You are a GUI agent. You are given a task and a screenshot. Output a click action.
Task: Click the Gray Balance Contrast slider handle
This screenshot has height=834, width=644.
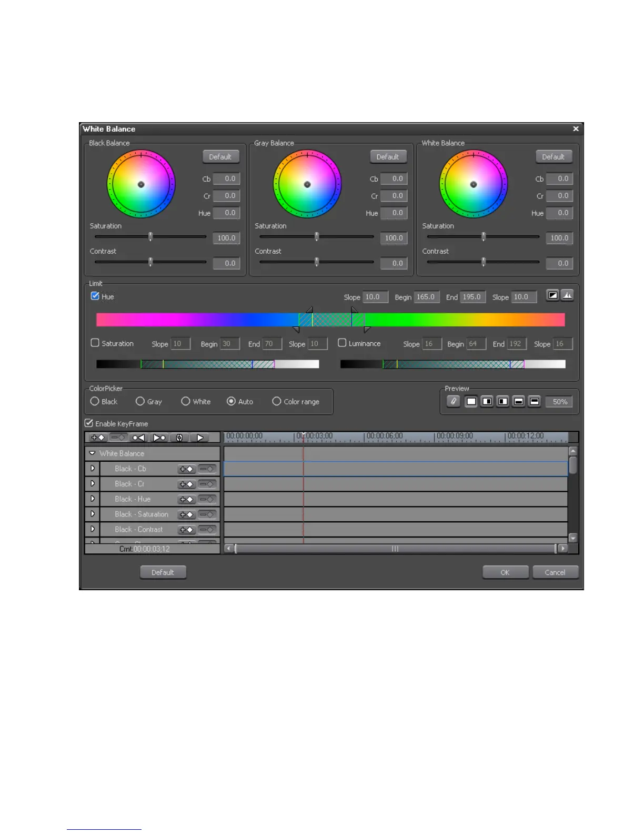pos(317,262)
